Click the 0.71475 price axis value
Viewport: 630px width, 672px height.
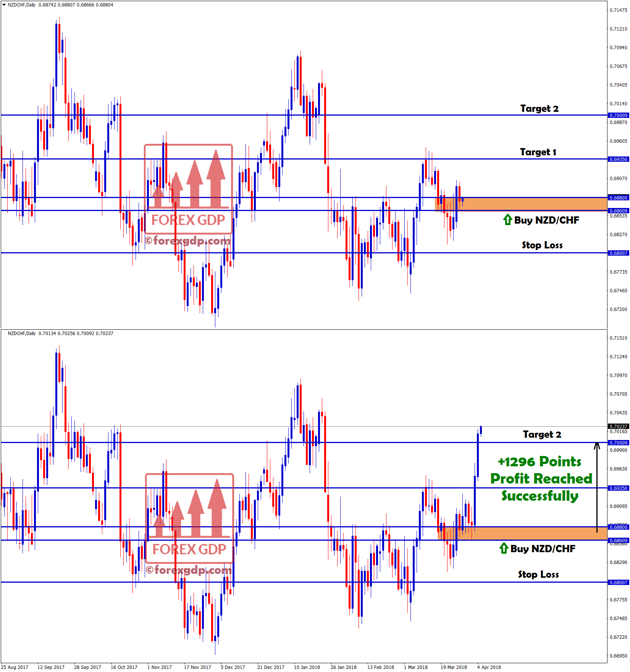click(x=619, y=10)
